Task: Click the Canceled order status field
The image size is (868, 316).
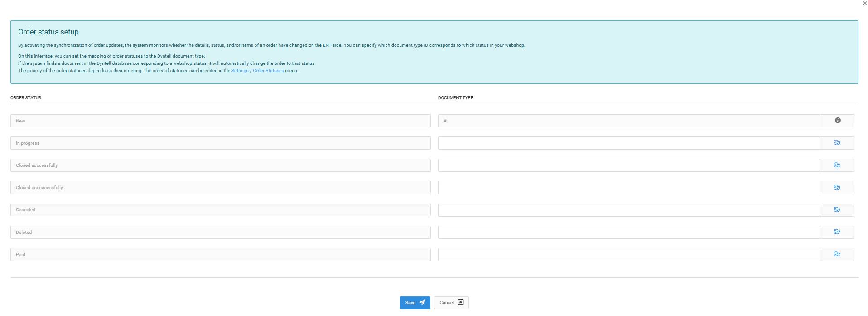Action: [x=220, y=210]
